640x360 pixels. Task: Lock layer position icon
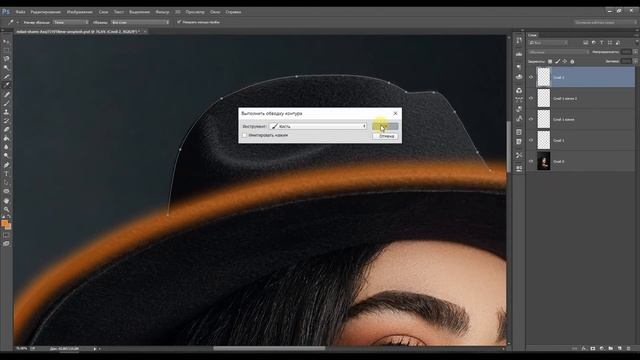click(x=564, y=62)
